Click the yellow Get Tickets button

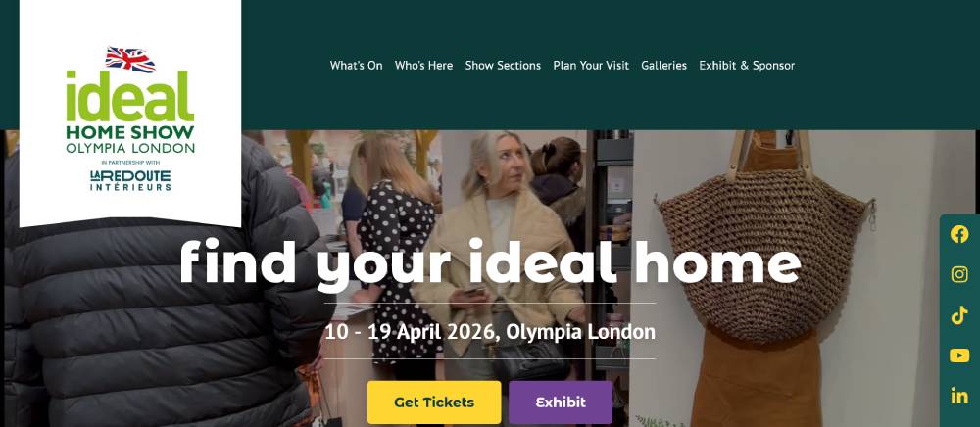(434, 403)
